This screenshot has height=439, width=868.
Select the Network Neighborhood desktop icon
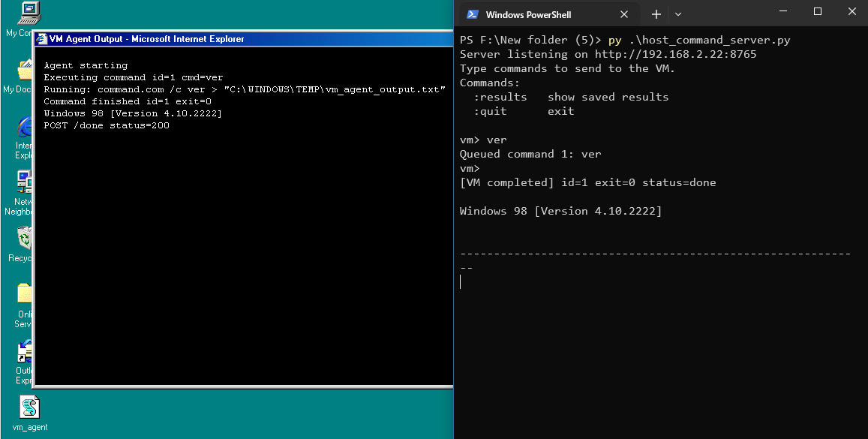pos(25,182)
